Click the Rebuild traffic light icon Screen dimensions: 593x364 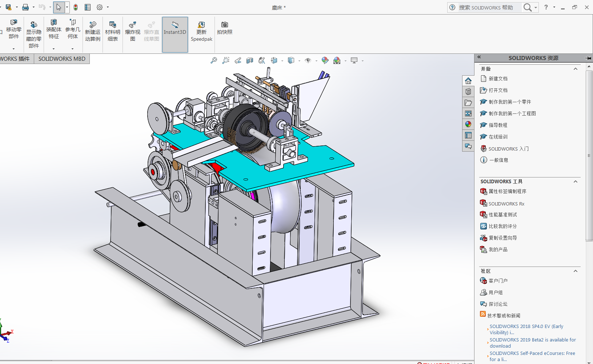tap(76, 7)
